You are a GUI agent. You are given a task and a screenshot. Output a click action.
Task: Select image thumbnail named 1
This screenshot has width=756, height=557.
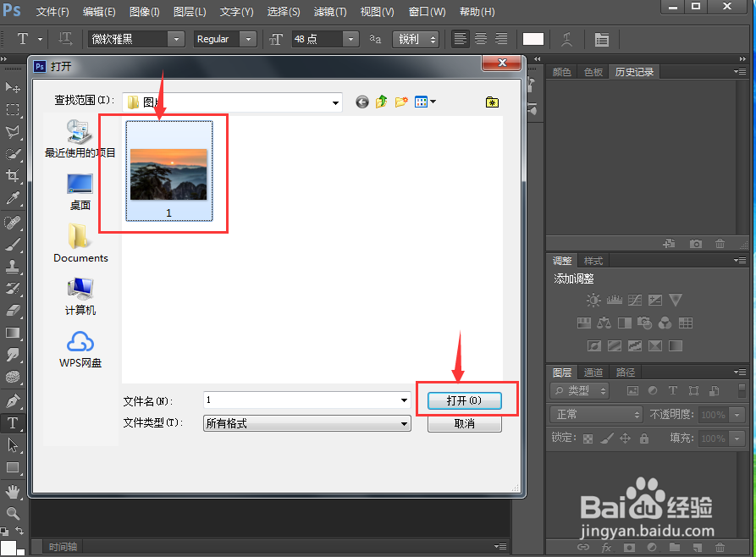(168, 171)
